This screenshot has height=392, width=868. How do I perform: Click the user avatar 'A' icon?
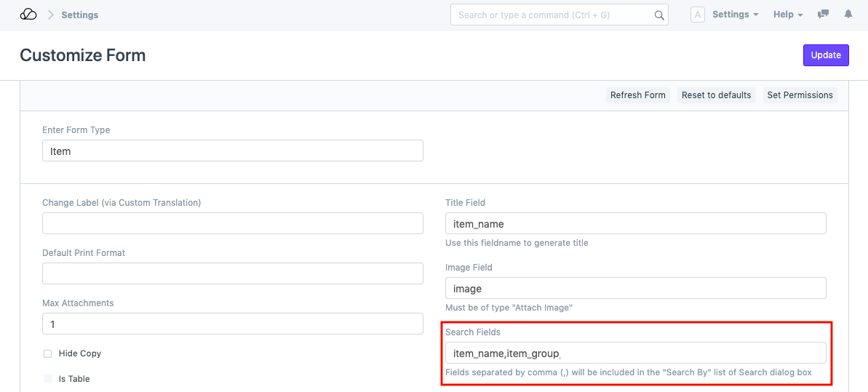(697, 15)
